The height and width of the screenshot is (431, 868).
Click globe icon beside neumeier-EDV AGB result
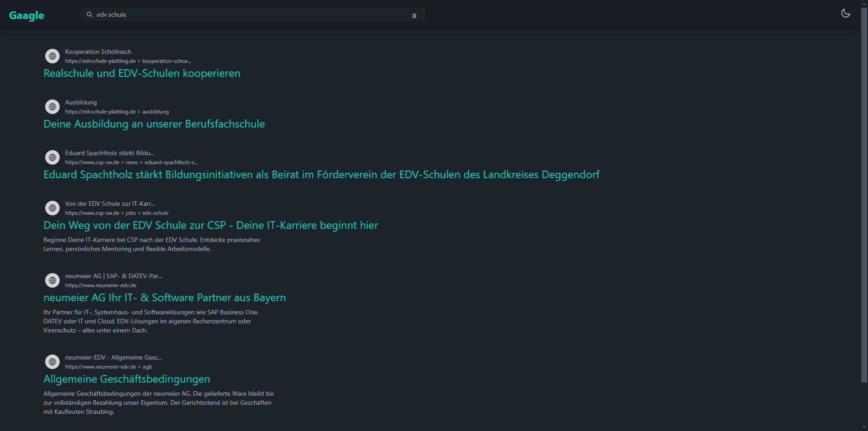(52, 362)
